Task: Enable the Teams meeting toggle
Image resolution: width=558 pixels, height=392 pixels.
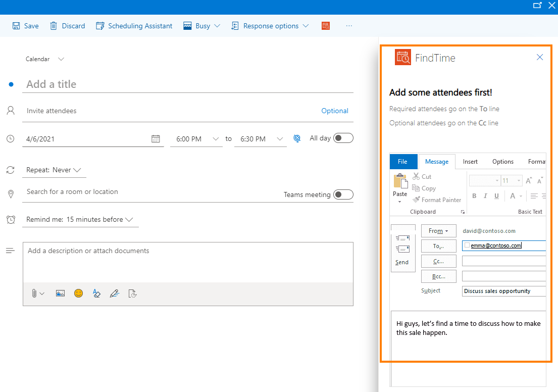Action: [x=343, y=194]
